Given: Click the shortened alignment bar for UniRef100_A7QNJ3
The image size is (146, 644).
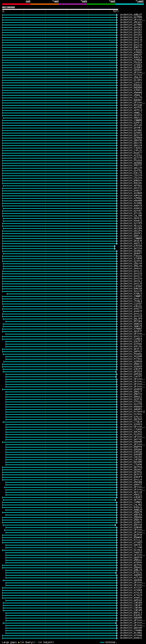Looking at the screenshot, I should click(x=62, y=294).
